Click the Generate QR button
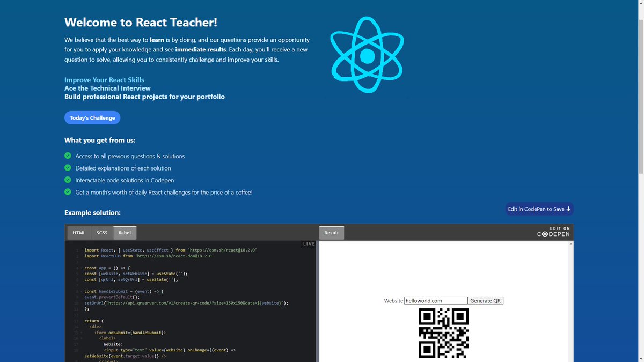Viewport: 644px width, 362px height. pyautogui.click(x=485, y=301)
